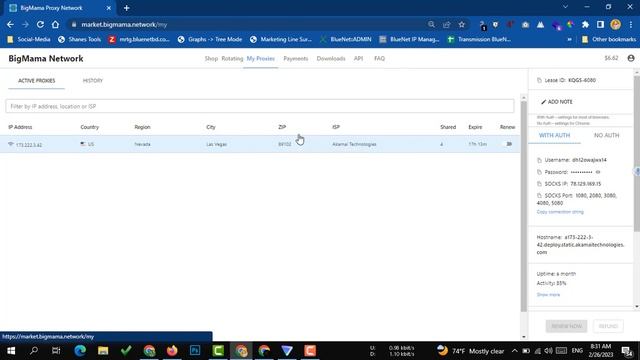Copy the Lease ID with its copy icon

[539, 80]
